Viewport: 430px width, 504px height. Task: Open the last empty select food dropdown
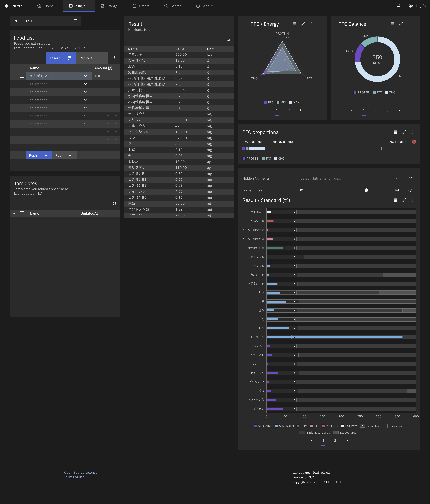pos(85,147)
